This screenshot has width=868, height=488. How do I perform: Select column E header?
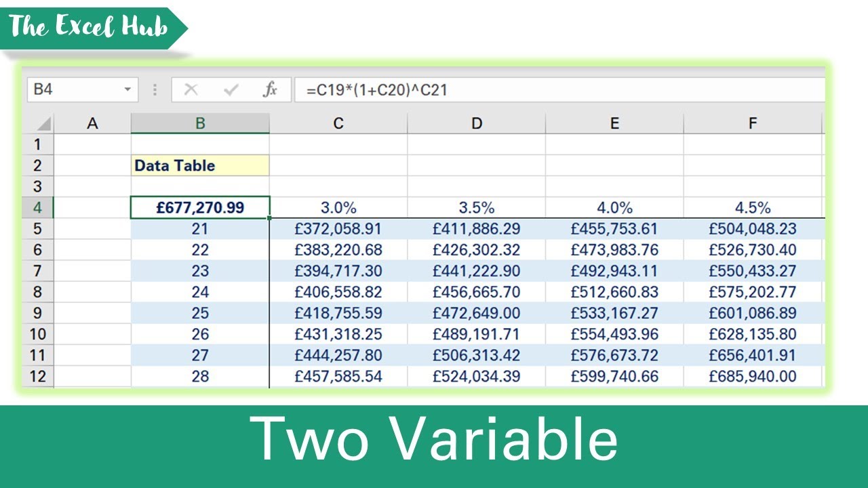614,123
